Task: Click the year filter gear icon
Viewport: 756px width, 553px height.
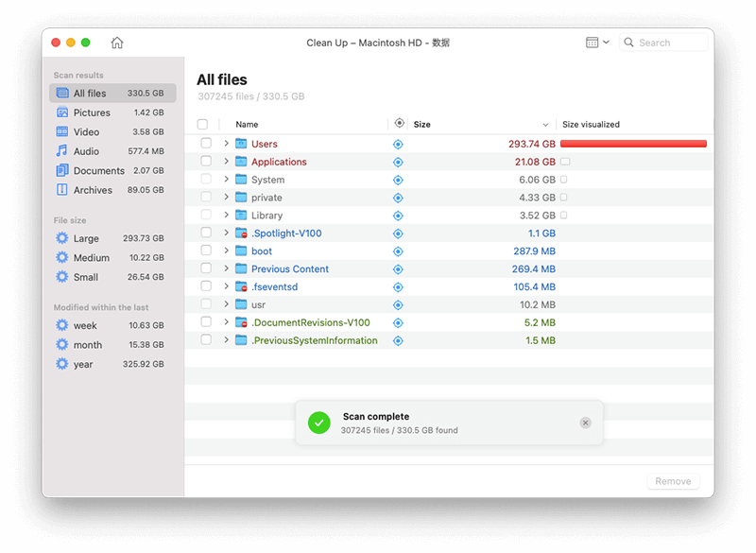Action: tap(62, 364)
